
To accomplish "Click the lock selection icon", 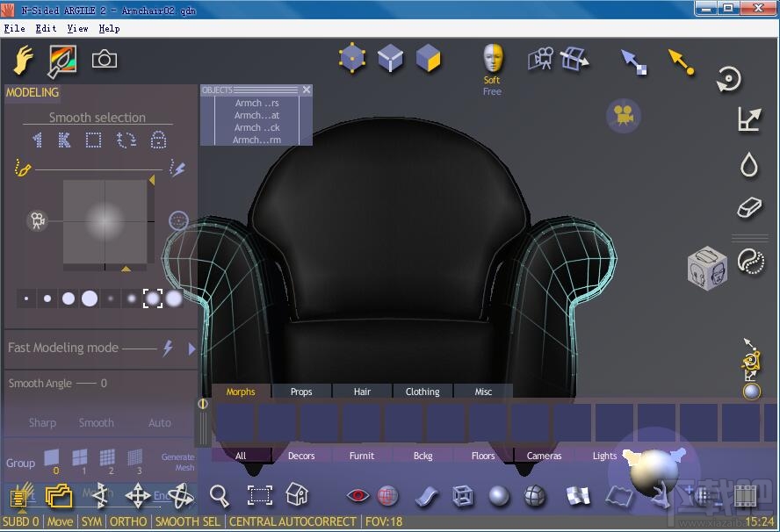I will 158,140.
